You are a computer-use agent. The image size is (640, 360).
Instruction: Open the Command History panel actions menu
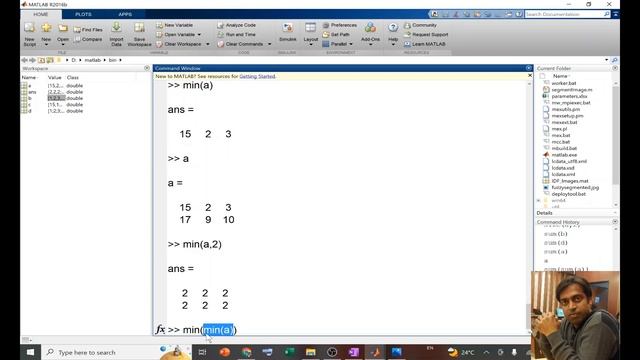click(x=615, y=222)
